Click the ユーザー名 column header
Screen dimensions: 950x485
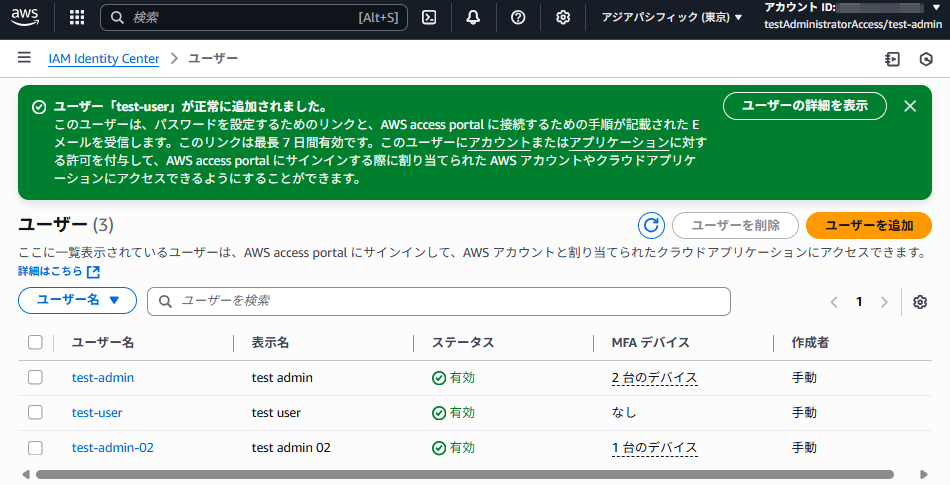point(103,342)
